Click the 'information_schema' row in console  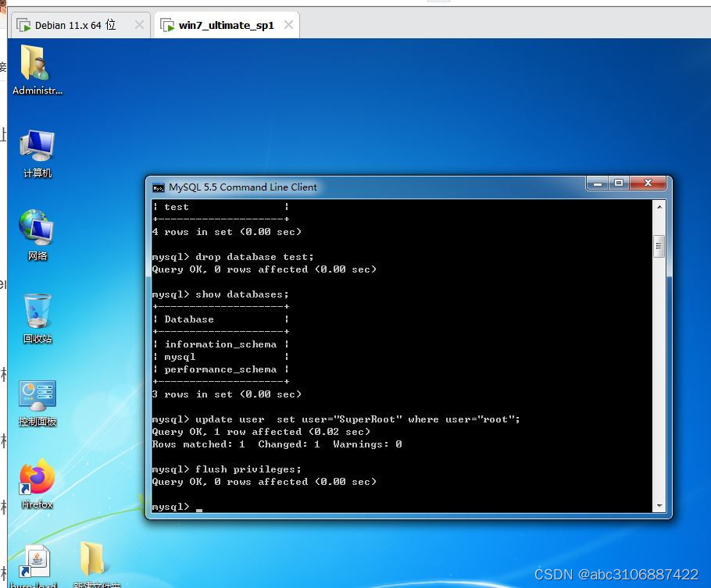[221, 344]
